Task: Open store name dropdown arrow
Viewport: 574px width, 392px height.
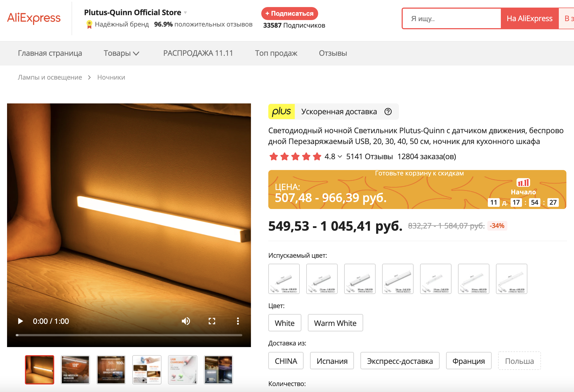Action: click(x=186, y=12)
